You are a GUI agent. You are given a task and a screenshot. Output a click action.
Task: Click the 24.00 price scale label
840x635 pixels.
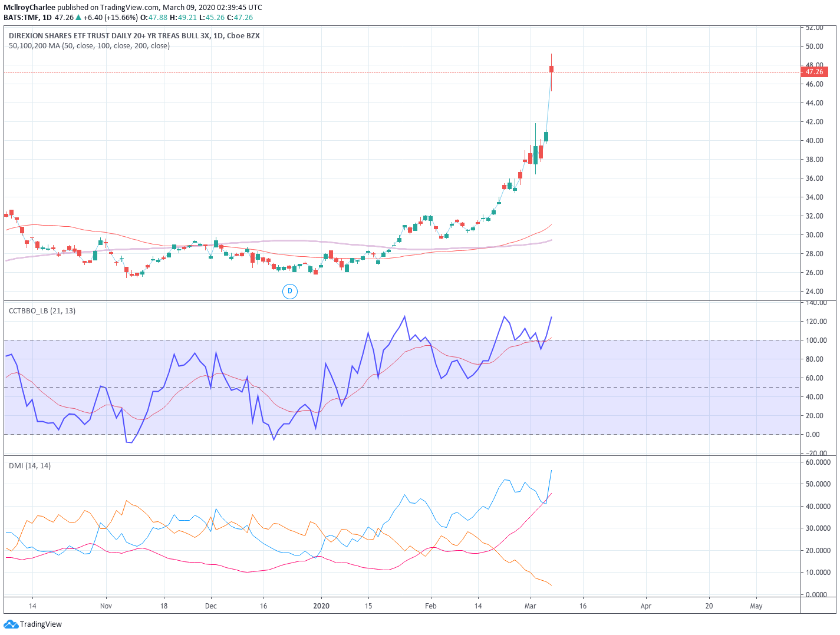[815, 292]
